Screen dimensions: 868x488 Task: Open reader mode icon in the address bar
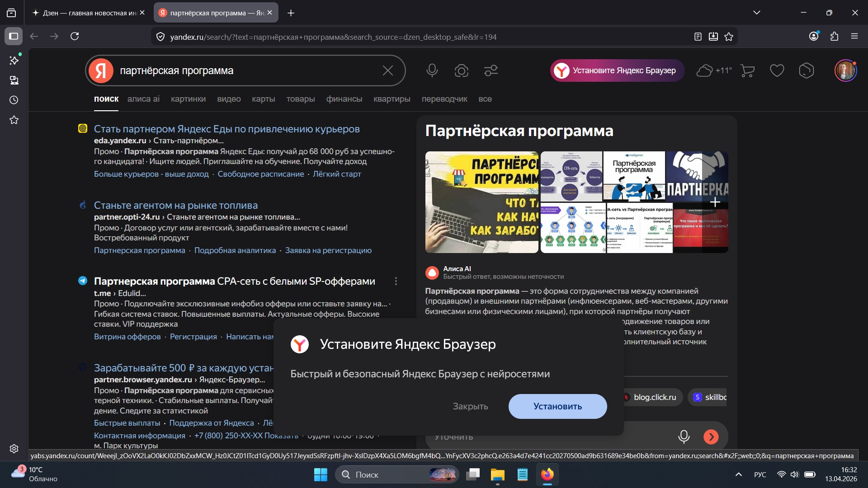(698, 37)
